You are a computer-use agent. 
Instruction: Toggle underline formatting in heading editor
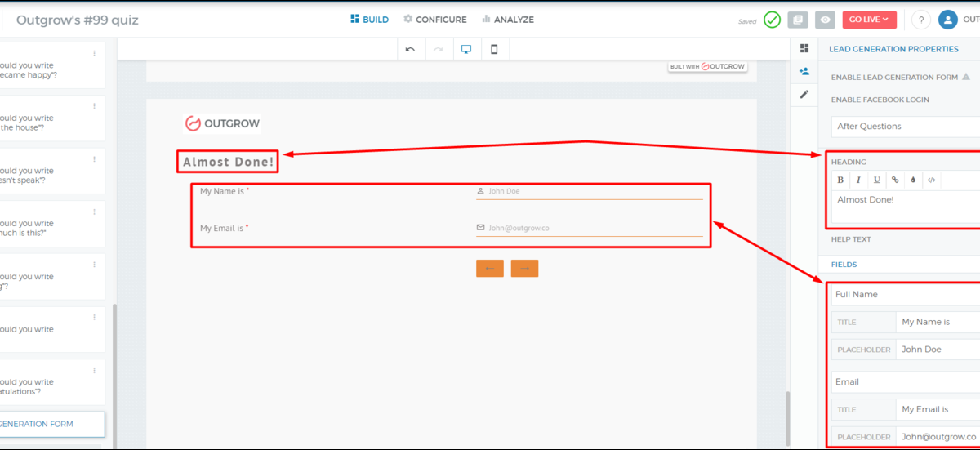877,180
